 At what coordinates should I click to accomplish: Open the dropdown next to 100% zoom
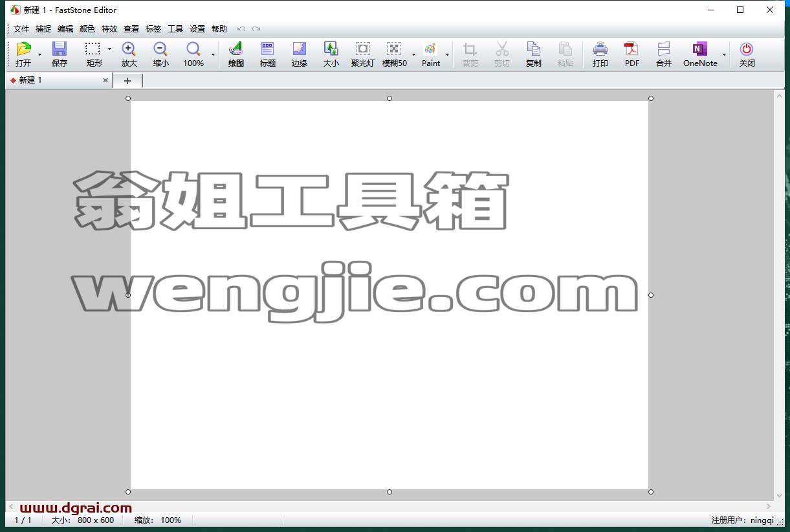click(x=213, y=55)
